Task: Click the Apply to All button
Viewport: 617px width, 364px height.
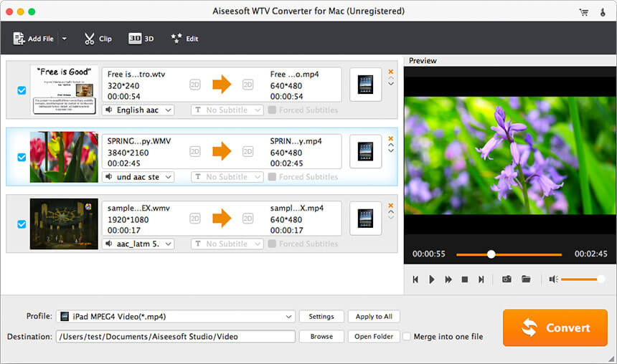Action: point(374,317)
